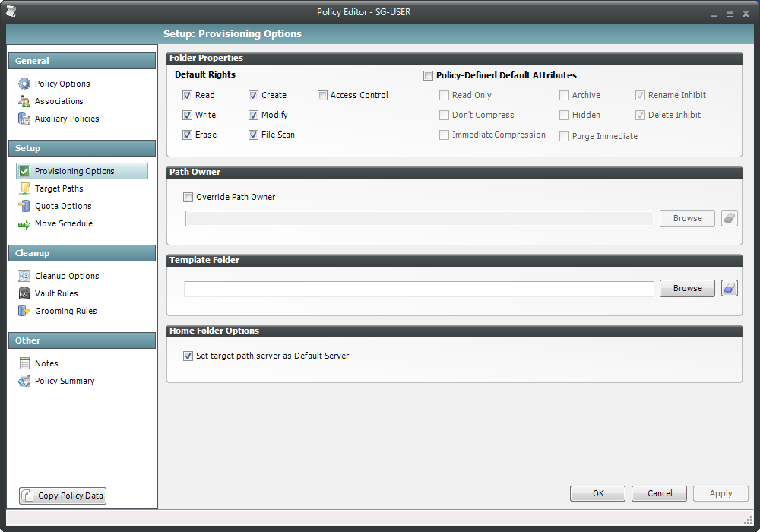Click the eraser icon beside Path Owner Browse
The image size is (760, 532).
[730, 219]
